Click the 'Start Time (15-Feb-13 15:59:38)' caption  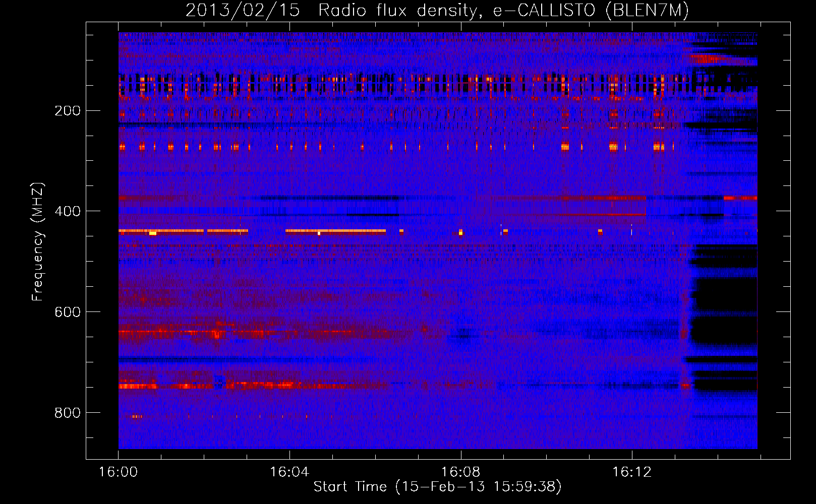[438, 487]
